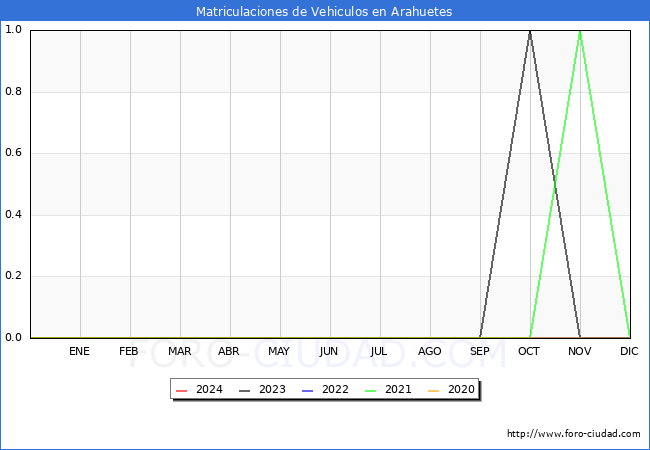650x450 pixels.
Task: Click the AGO month axis label
Action: click(x=429, y=351)
